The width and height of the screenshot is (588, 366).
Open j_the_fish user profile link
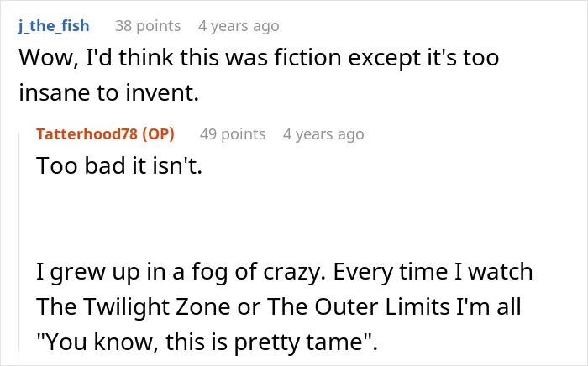pyautogui.click(x=54, y=26)
